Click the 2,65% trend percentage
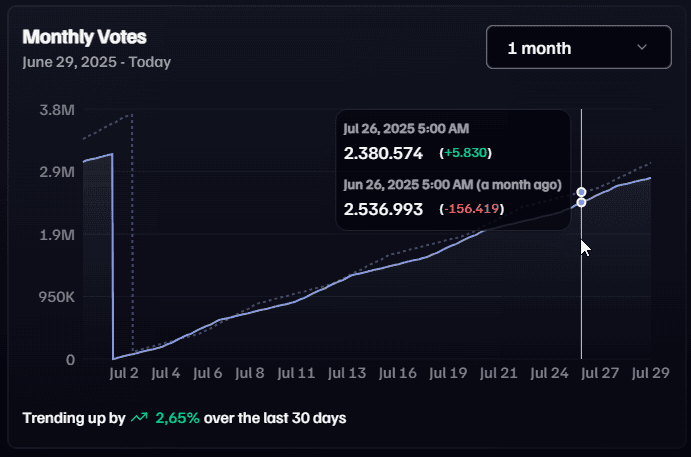The height and width of the screenshot is (457, 691). [x=177, y=417]
